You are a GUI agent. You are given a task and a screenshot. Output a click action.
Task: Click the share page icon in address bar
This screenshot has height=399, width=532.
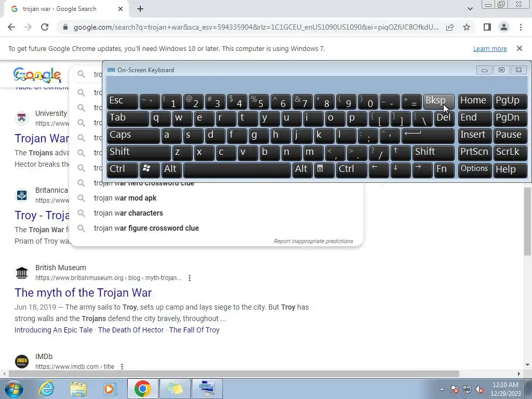coord(450,27)
